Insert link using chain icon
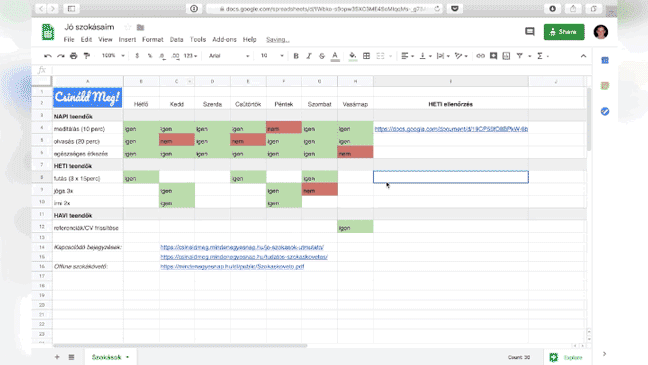 coord(480,56)
